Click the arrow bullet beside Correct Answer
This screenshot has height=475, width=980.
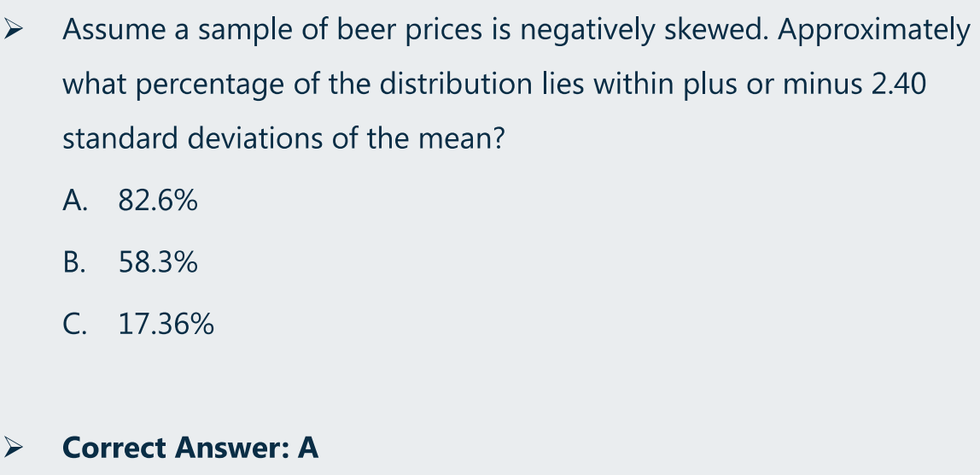point(13,447)
